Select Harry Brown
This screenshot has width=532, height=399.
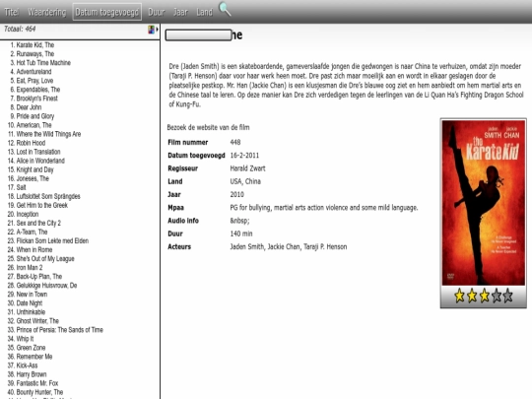(x=32, y=374)
